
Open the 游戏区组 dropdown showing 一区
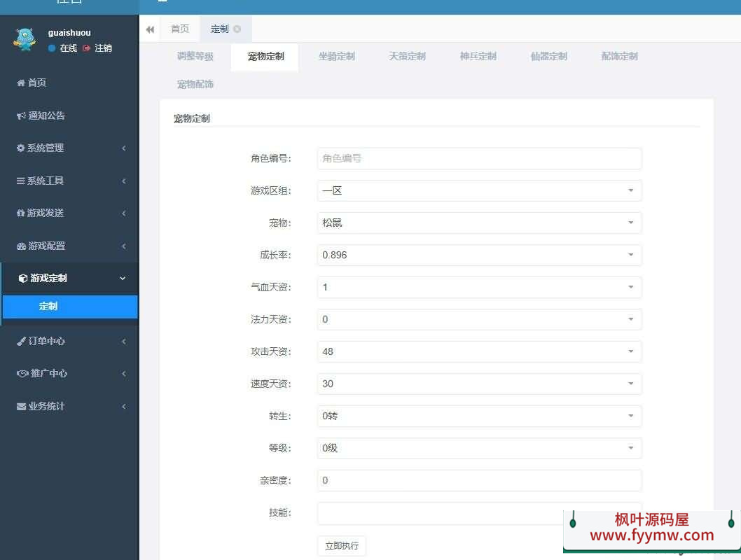[479, 190]
